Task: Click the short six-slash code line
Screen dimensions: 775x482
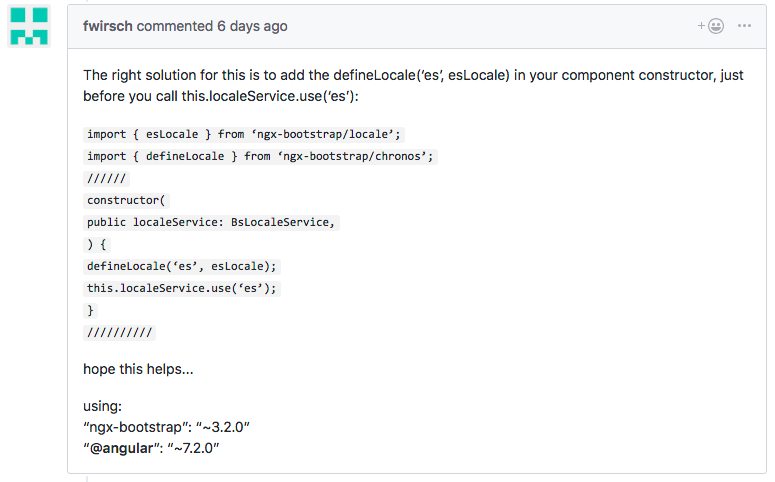Action: 107,178
